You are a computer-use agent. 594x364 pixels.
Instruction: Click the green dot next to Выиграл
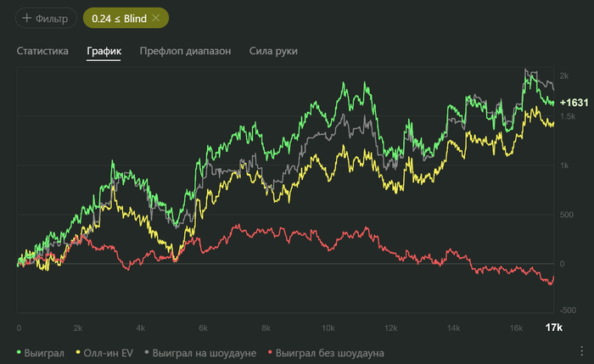coord(20,352)
